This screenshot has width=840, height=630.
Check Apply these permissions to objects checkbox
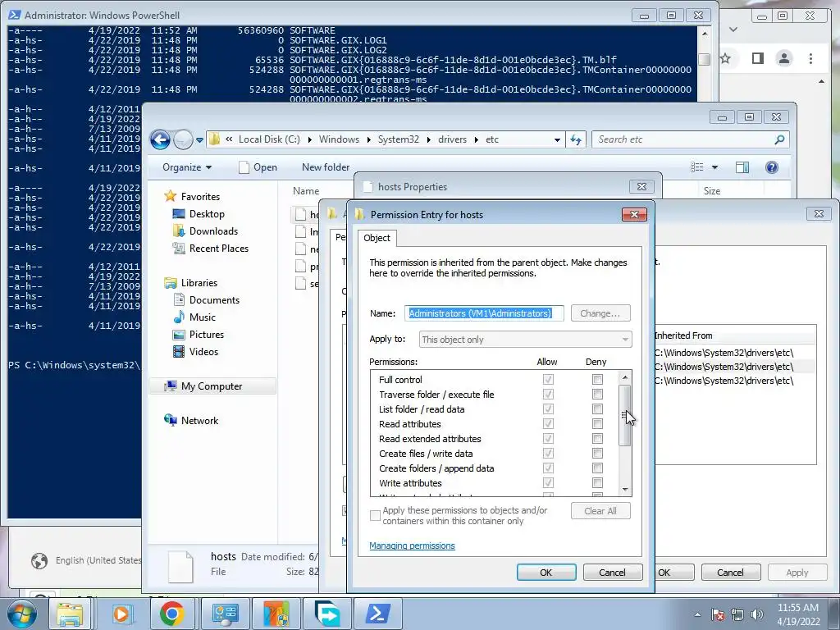pyautogui.click(x=376, y=515)
